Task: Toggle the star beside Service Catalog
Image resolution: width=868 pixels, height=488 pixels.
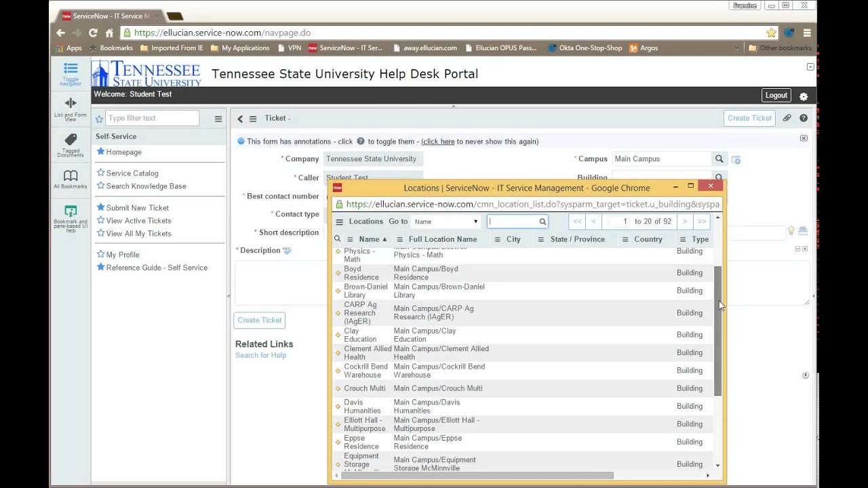Action: click(x=100, y=173)
